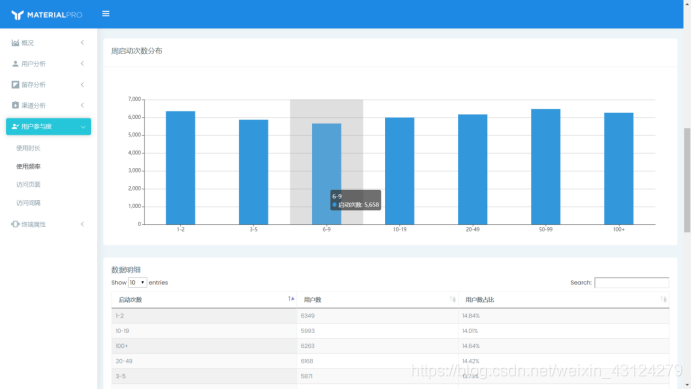Click the Search input field
Image resolution: width=692 pixels, height=389 pixels.
632,283
